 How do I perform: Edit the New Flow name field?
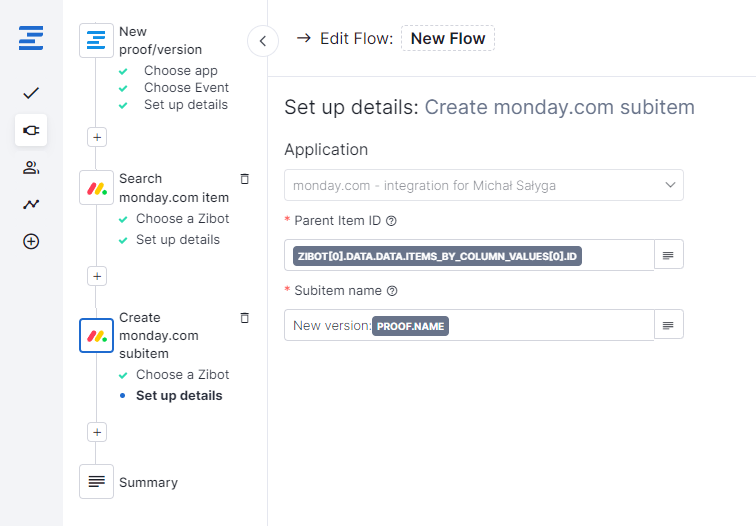click(448, 39)
